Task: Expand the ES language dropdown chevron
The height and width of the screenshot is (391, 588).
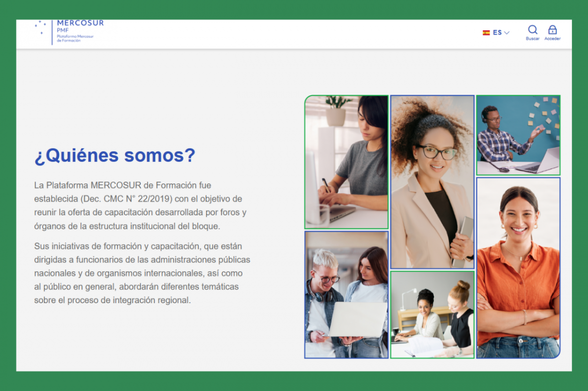Action: click(x=507, y=33)
